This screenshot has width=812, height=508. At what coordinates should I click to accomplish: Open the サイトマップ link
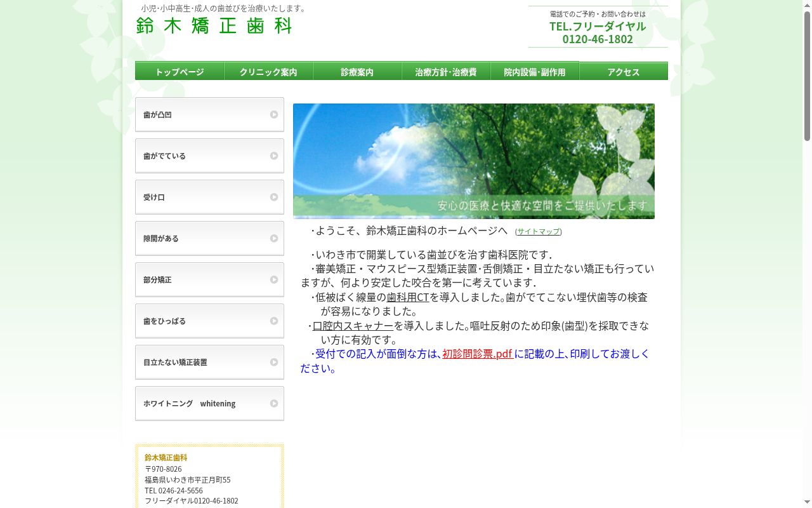click(x=539, y=232)
